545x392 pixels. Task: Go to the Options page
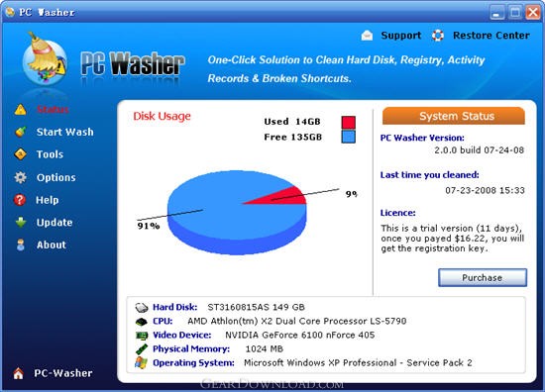tap(55, 177)
